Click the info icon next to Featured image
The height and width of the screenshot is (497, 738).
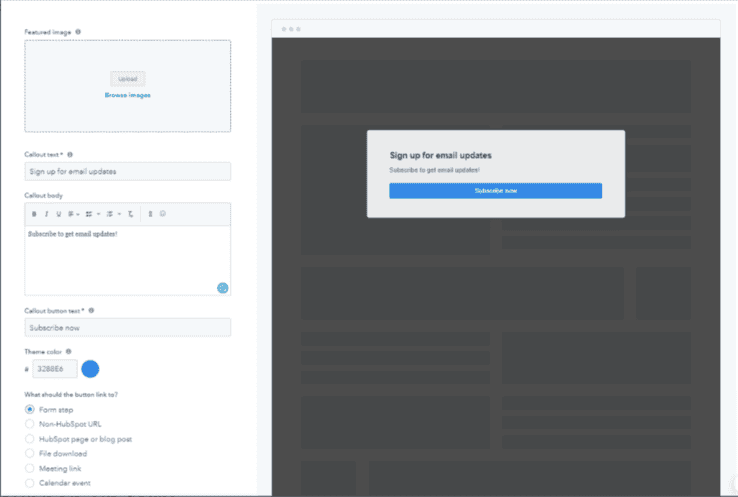(x=78, y=32)
